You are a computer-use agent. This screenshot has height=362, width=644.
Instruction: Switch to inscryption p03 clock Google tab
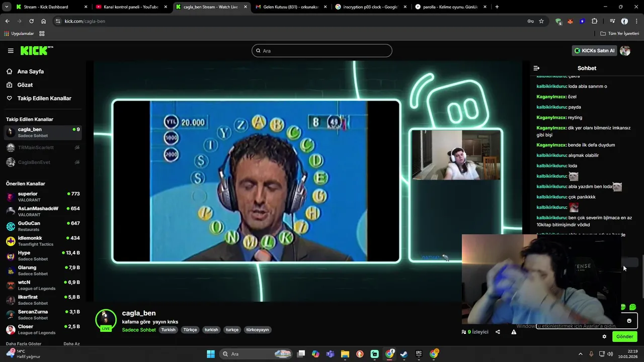pyautogui.click(x=370, y=7)
